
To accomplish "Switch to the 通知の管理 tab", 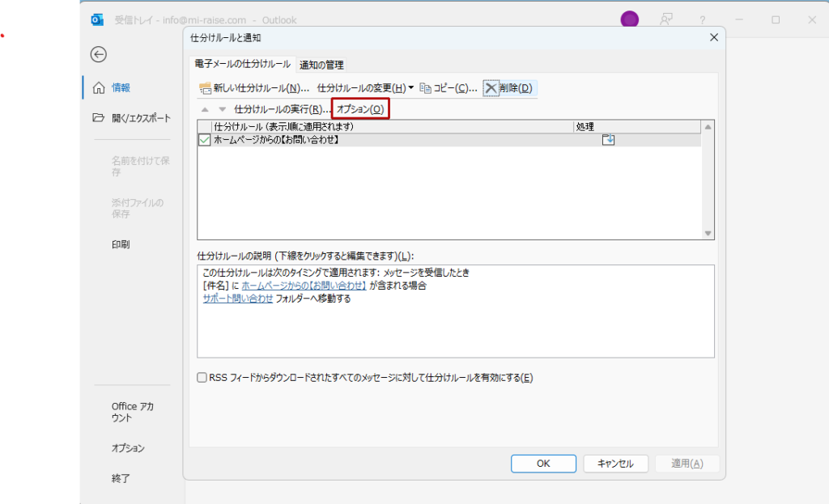I will pos(321,65).
